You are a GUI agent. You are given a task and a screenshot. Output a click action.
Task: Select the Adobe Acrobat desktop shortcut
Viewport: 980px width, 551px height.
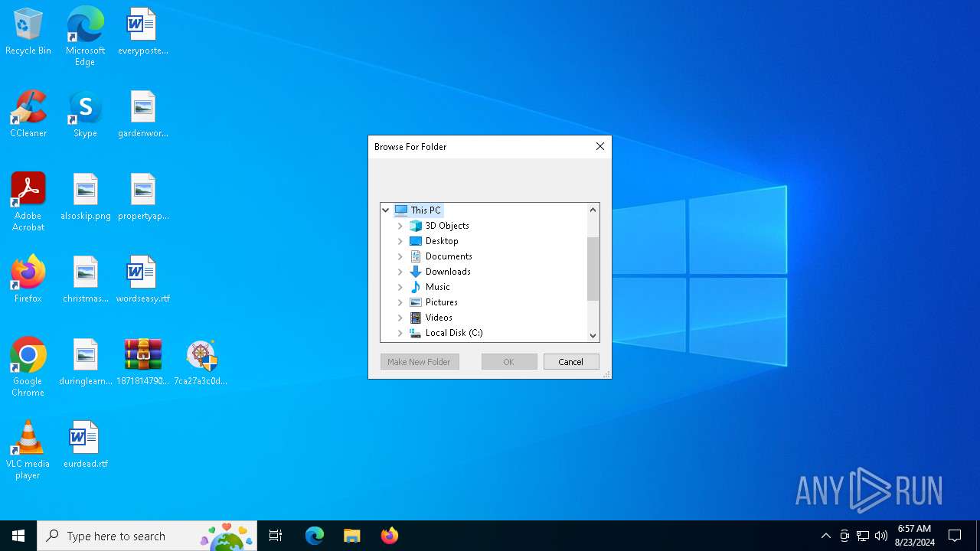tap(28, 202)
